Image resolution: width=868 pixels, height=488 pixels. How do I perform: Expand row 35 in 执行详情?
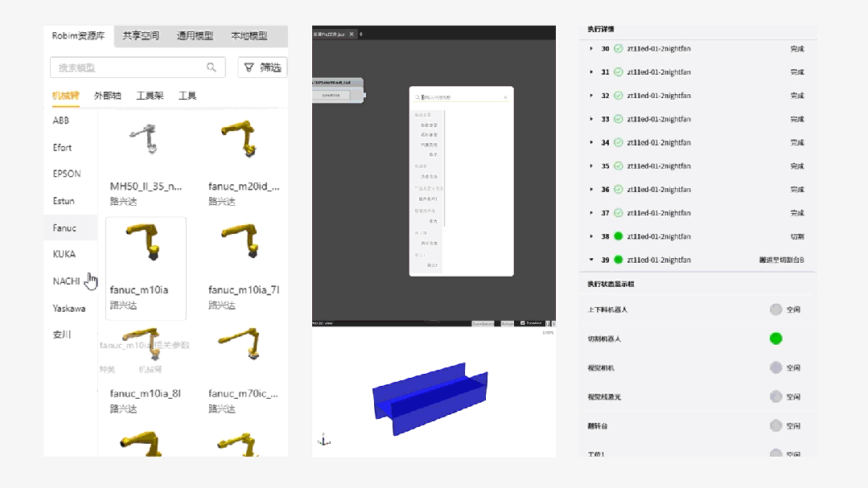pyautogui.click(x=591, y=166)
